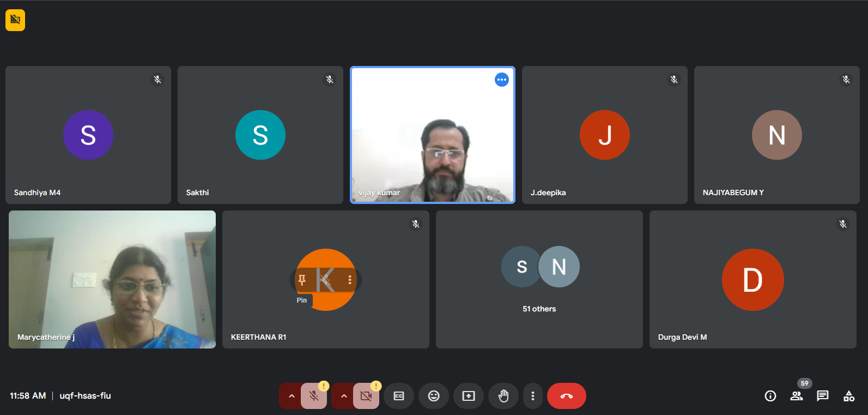Click the participant count badge 59
The width and height of the screenshot is (868, 415).
pos(805,383)
